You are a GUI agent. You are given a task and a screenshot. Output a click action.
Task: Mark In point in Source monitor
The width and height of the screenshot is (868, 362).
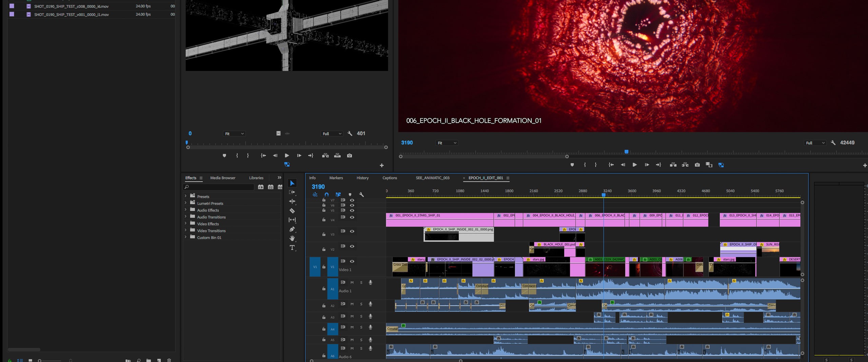click(237, 155)
